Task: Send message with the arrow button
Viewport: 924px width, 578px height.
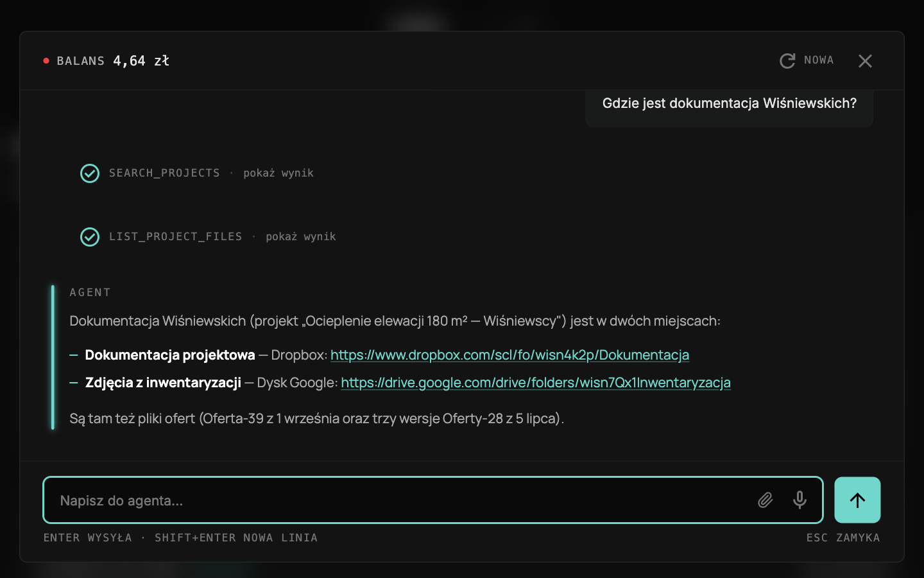Action: click(857, 500)
